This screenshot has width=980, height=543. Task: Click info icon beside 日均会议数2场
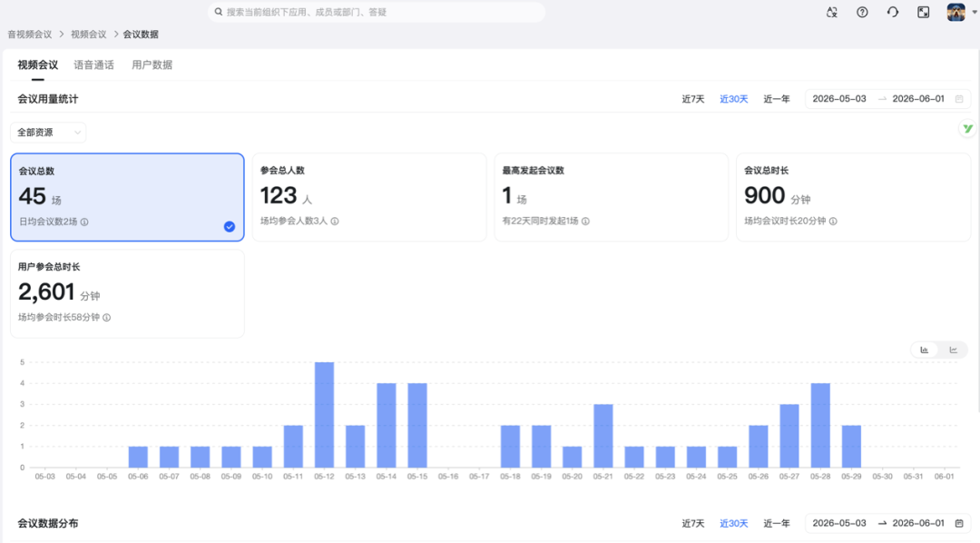tap(84, 222)
